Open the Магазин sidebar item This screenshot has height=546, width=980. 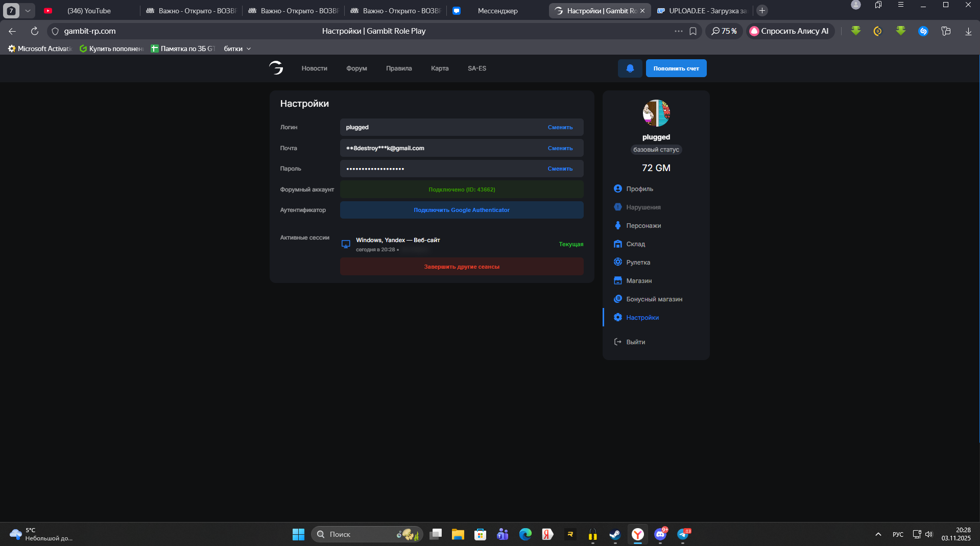[638, 281]
